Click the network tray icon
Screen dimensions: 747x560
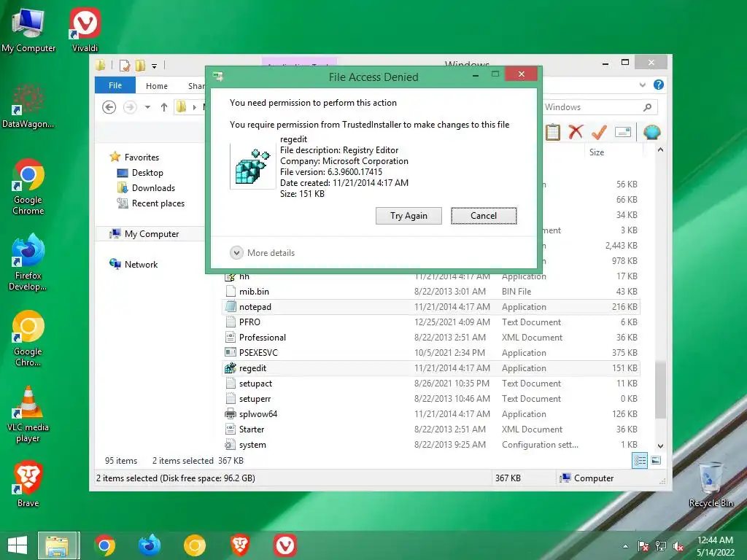pos(660,546)
